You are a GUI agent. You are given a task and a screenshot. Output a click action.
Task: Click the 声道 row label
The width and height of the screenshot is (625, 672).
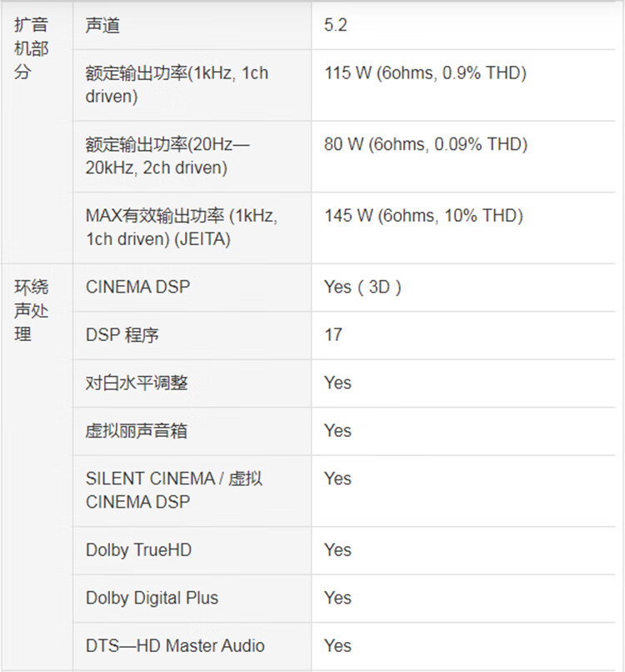(x=103, y=26)
